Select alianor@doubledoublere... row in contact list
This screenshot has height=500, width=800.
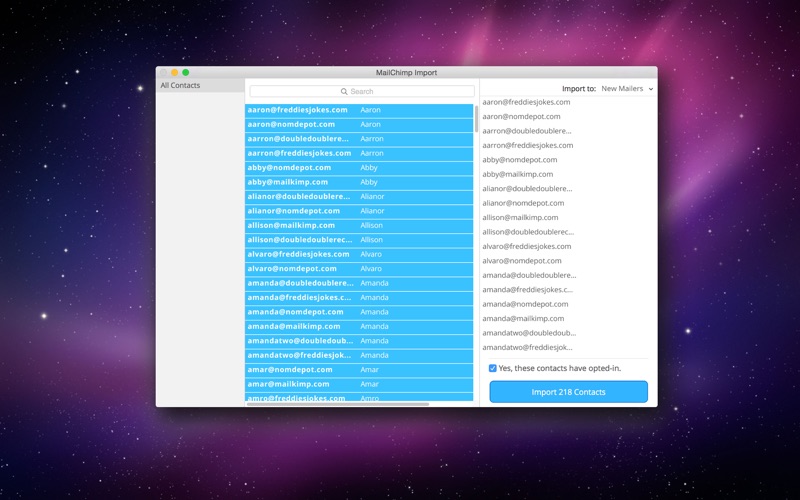tap(359, 196)
